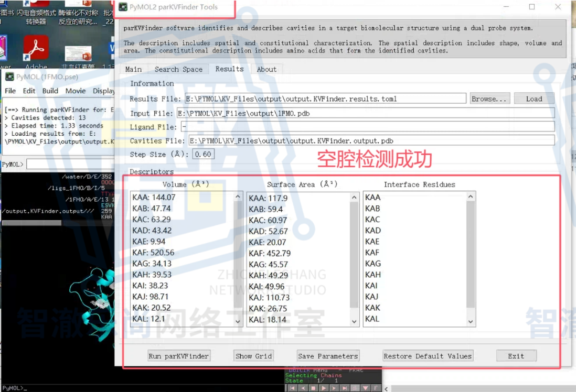Select KAG in Interface Residues list
Image resolution: width=576 pixels, height=392 pixels.
(x=373, y=263)
